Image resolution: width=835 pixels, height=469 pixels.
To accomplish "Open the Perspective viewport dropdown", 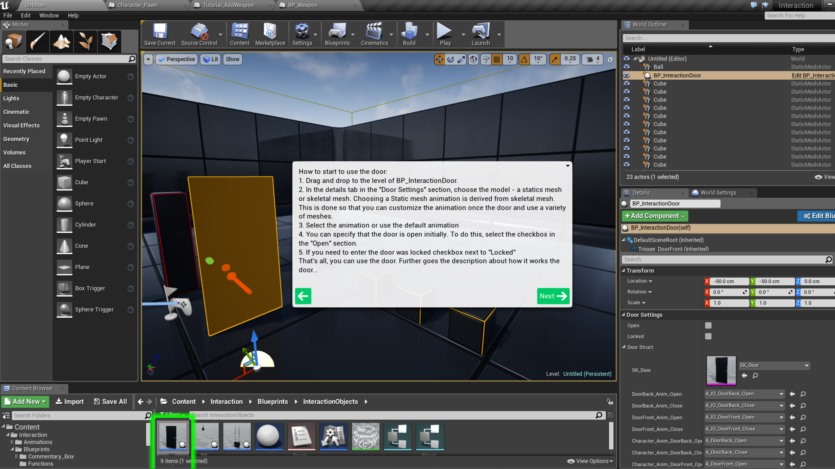I will (x=176, y=59).
